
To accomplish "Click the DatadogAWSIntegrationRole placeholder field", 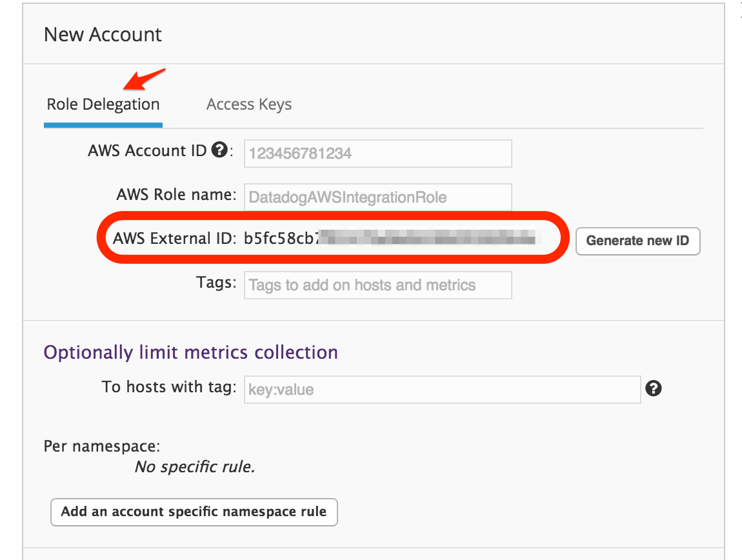I will point(377,197).
